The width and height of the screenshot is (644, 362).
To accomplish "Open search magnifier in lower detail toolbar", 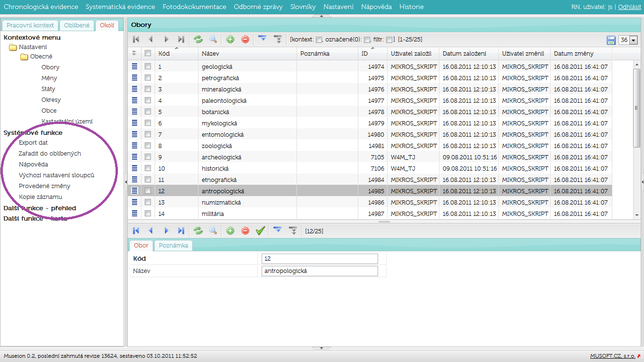I will 213,230.
